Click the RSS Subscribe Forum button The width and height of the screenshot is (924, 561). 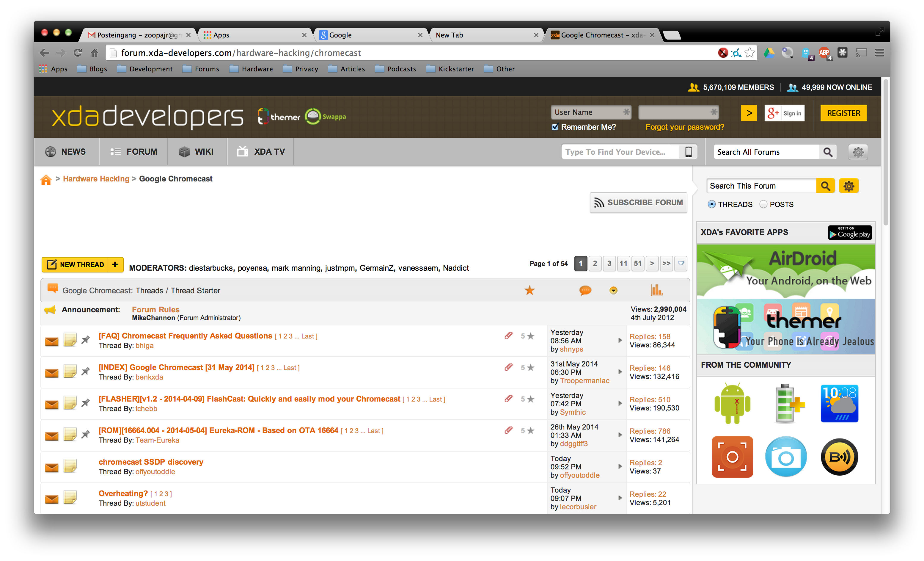click(x=638, y=203)
